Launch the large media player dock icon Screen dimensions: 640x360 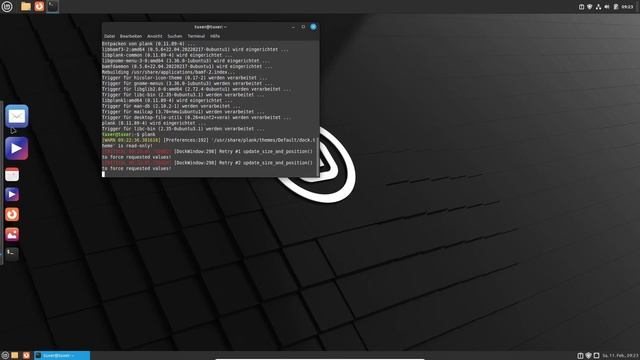coord(17,148)
